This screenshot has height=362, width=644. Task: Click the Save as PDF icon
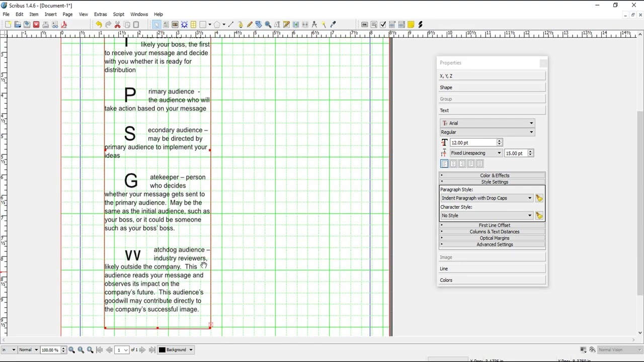tap(64, 25)
